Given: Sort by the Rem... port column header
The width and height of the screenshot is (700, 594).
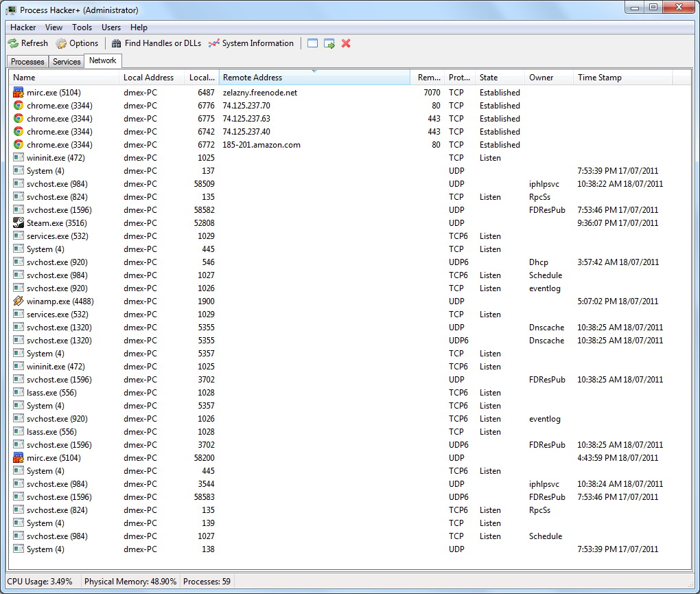Looking at the screenshot, I should (x=428, y=78).
